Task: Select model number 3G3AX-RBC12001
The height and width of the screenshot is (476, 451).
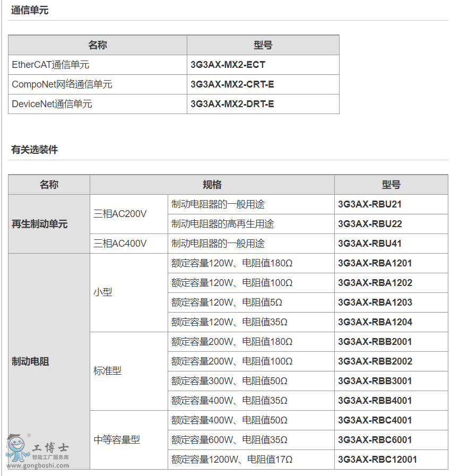Action: pos(378,460)
